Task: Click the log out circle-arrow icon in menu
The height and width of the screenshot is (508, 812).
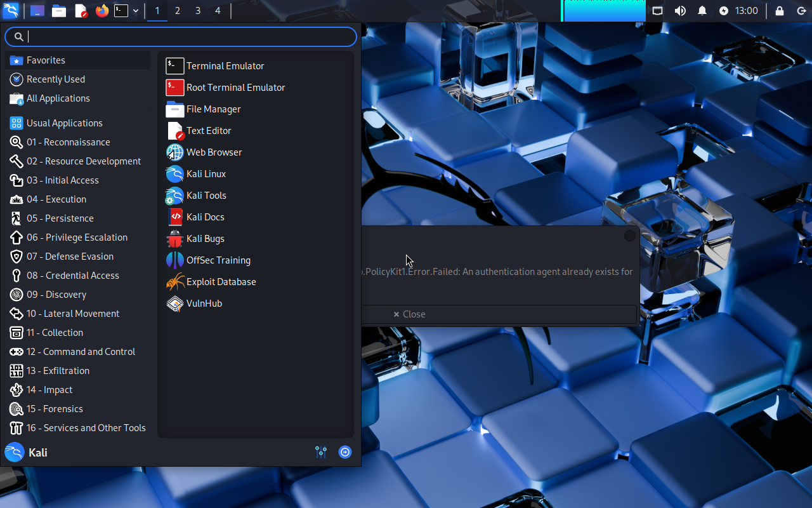Action: click(x=345, y=452)
